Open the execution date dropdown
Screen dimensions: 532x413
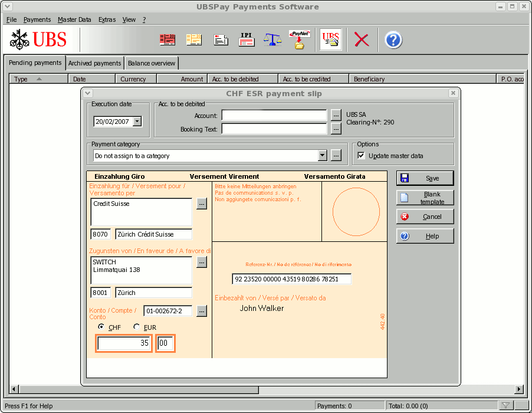point(137,120)
